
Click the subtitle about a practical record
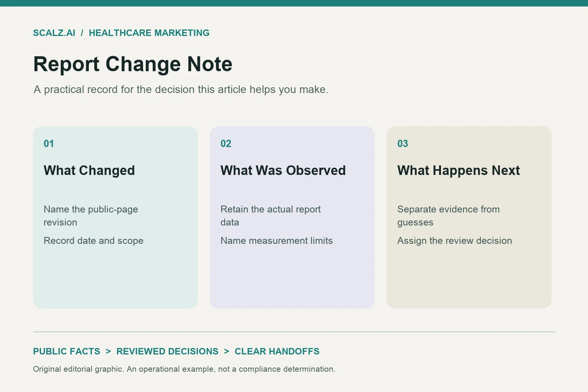181,90
